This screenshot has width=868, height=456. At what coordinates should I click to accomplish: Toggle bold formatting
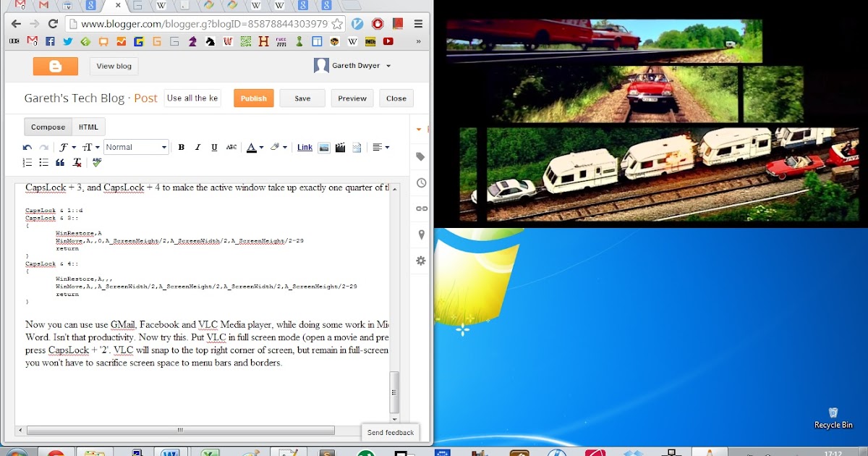pyautogui.click(x=181, y=147)
